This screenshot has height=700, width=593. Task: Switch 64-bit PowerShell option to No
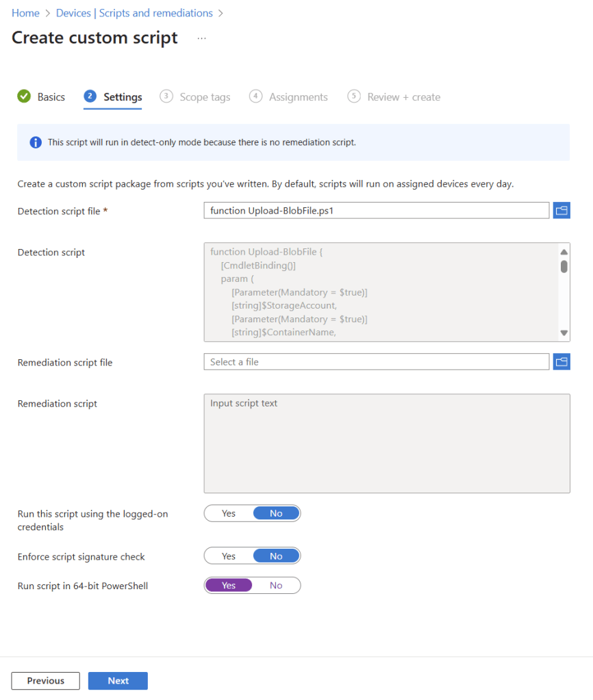pyautogui.click(x=276, y=585)
